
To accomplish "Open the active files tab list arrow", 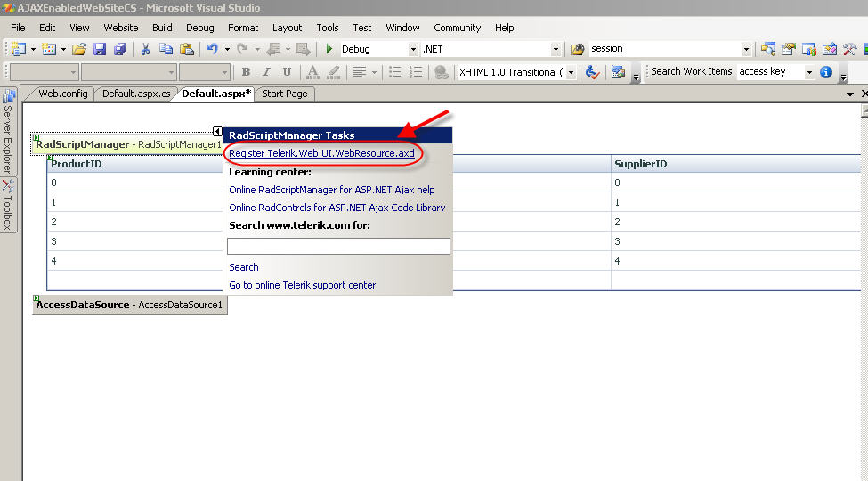I will (850, 94).
